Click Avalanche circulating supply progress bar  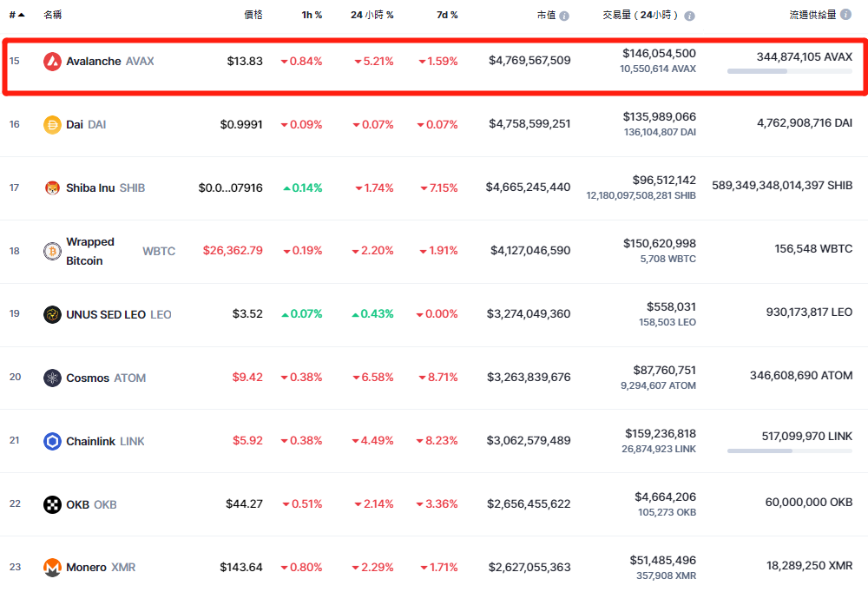click(x=789, y=71)
